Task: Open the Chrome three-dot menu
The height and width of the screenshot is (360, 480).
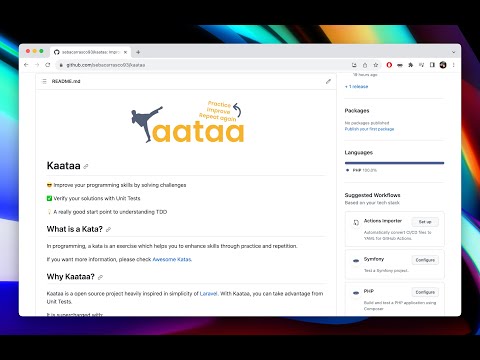Action: 454,65
